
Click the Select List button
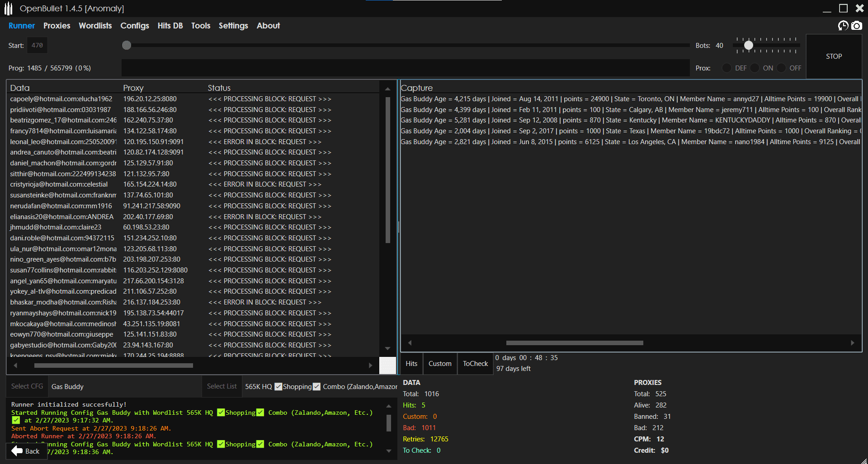(222, 386)
